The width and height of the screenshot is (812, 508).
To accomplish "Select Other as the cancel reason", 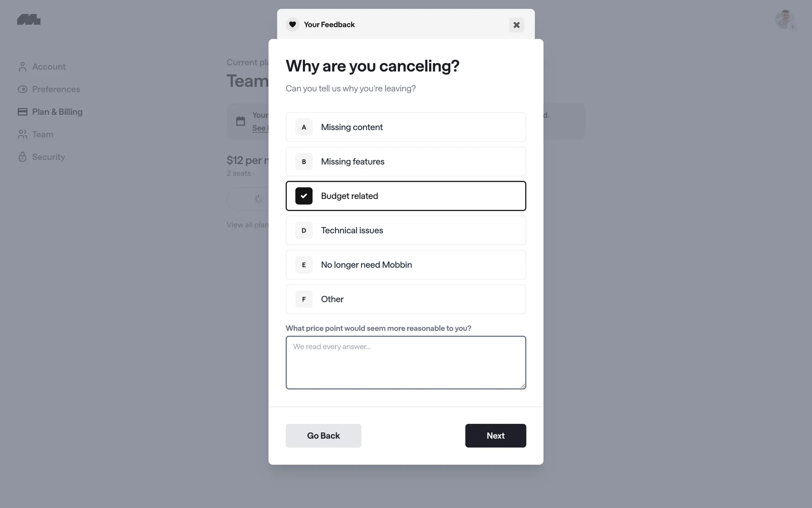I will [x=406, y=299].
